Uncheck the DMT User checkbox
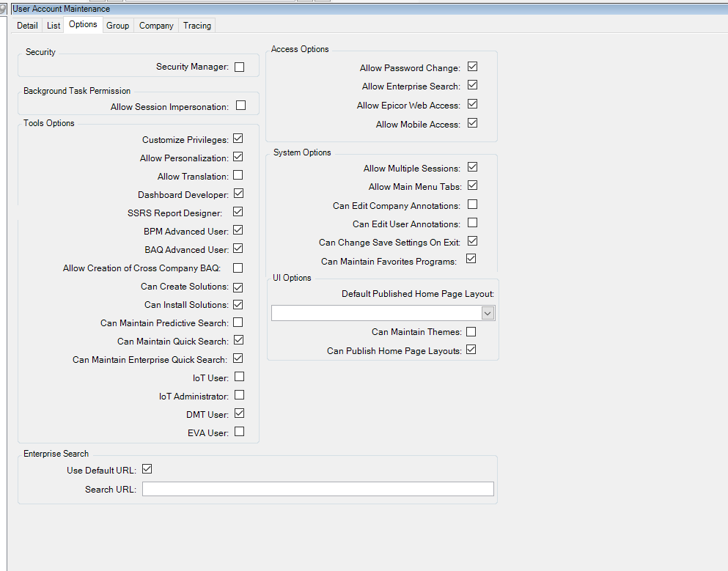728x571 pixels. click(x=240, y=413)
